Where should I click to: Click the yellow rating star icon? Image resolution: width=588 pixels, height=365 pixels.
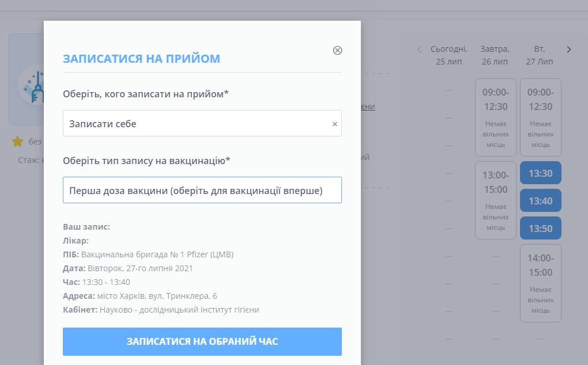pos(17,142)
